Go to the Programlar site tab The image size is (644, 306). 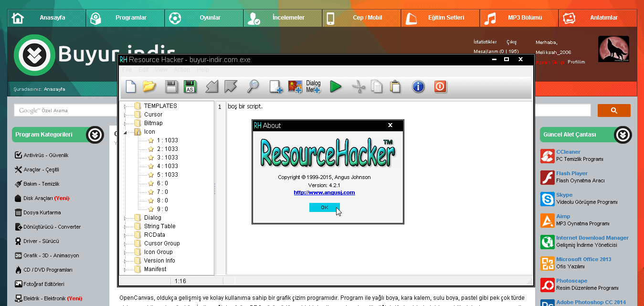coord(125,18)
